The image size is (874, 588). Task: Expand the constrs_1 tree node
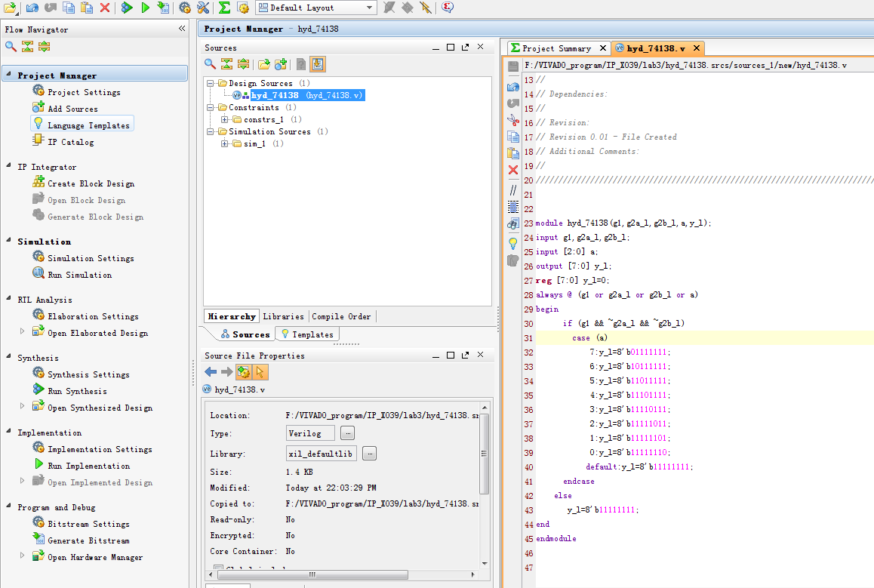[224, 119]
